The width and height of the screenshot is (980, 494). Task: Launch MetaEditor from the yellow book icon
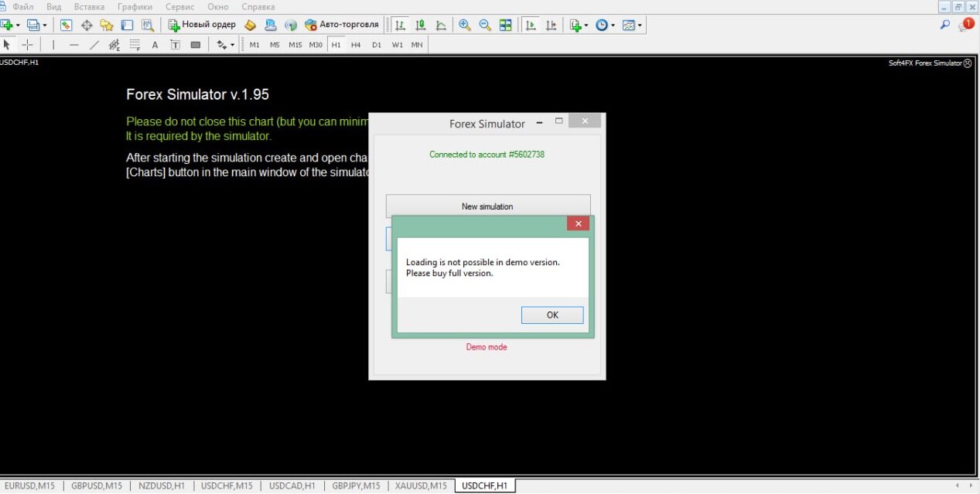point(250,25)
